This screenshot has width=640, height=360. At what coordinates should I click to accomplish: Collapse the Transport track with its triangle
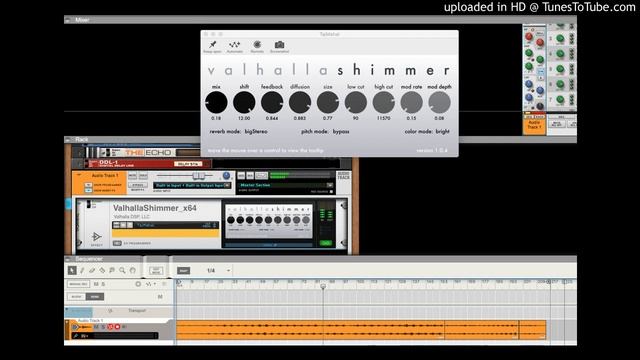67,310
